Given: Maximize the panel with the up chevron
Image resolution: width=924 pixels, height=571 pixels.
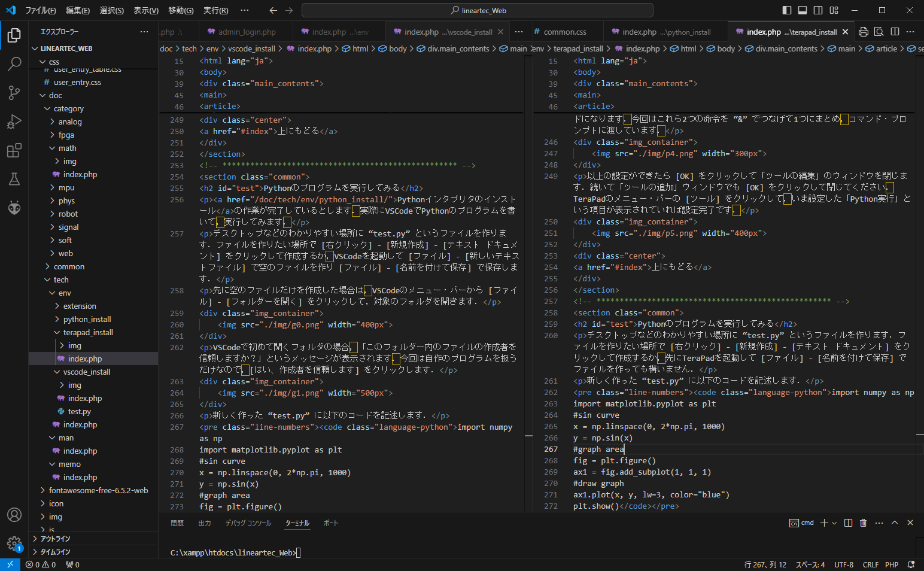Looking at the screenshot, I should tap(895, 523).
